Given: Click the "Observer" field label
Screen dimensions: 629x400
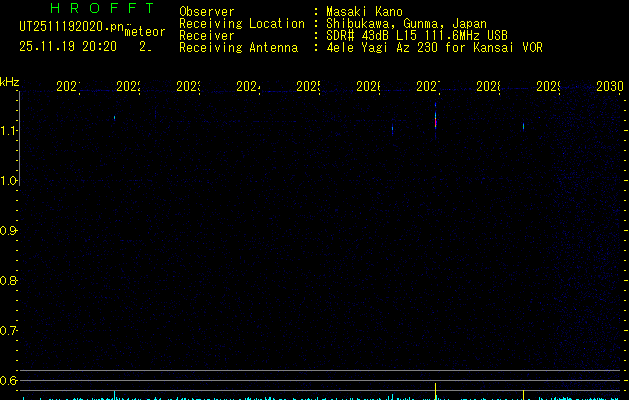Looking at the screenshot, I should tap(207, 12).
